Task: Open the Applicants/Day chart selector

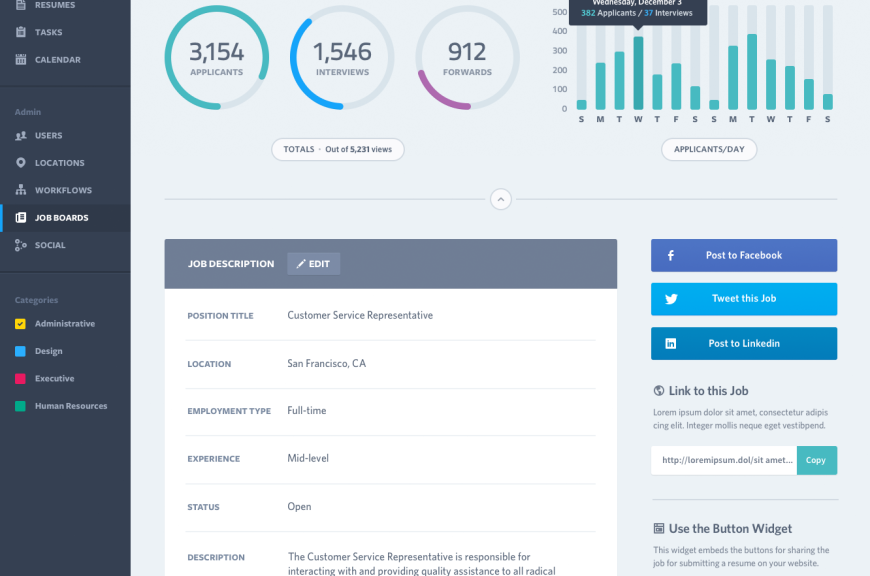Action: click(709, 149)
